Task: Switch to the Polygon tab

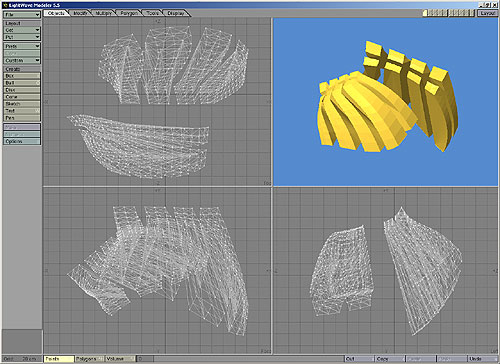Action: pyautogui.click(x=129, y=13)
